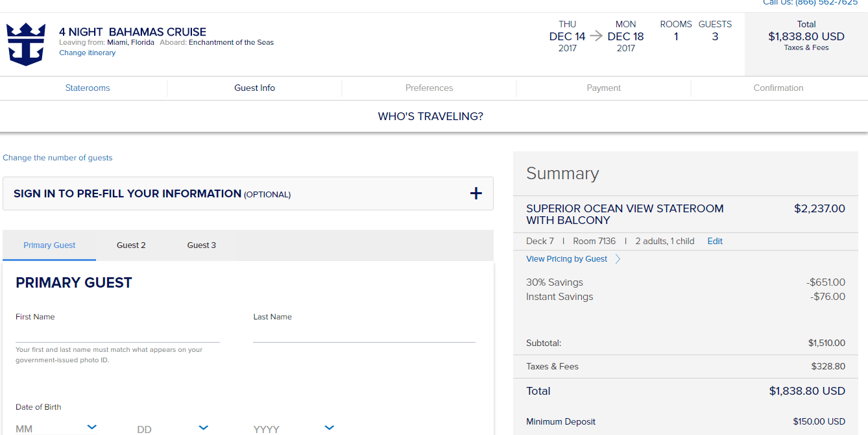The height and width of the screenshot is (435, 868).
Task: Open the Preferences step
Action: (x=429, y=88)
